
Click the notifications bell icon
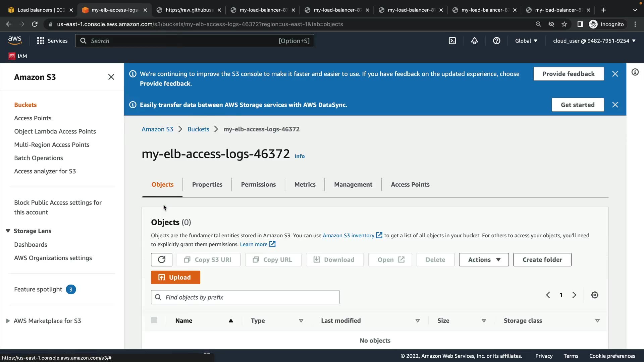pos(474,41)
